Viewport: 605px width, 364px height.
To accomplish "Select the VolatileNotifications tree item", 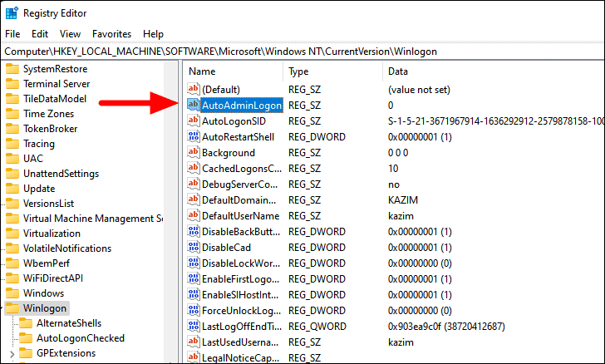I will pos(67,248).
